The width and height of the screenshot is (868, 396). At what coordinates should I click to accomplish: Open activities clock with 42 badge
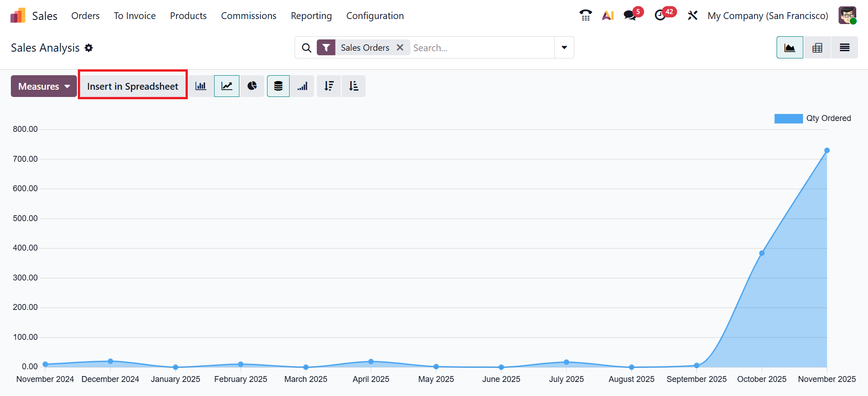coord(661,15)
